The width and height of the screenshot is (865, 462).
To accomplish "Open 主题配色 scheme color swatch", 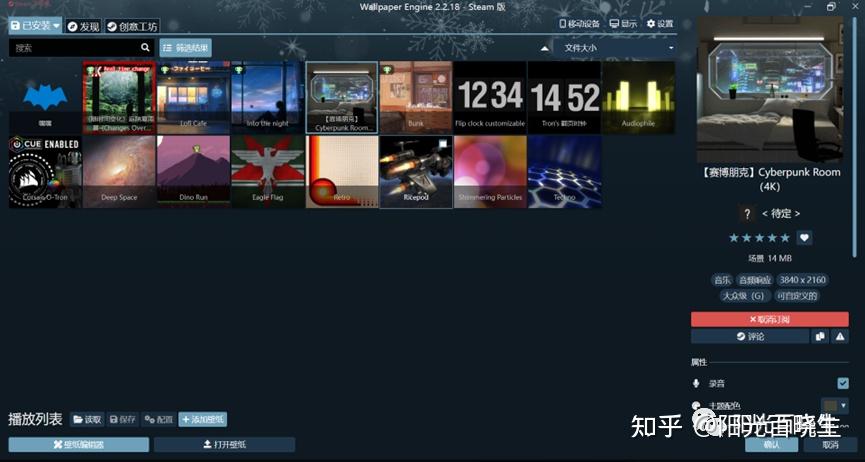I will [x=830, y=406].
